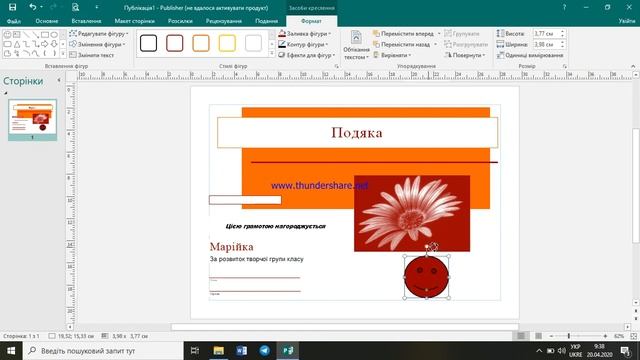Select the oval shape in the shapes gallery
Viewport: 640px width, 360px height.
54,35
